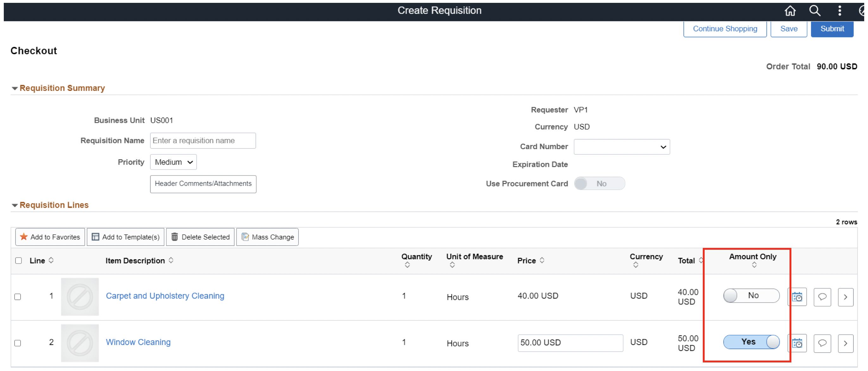Click line details chevron for Window Cleaning row
This screenshot has height=371, width=868.
point(845,343)
